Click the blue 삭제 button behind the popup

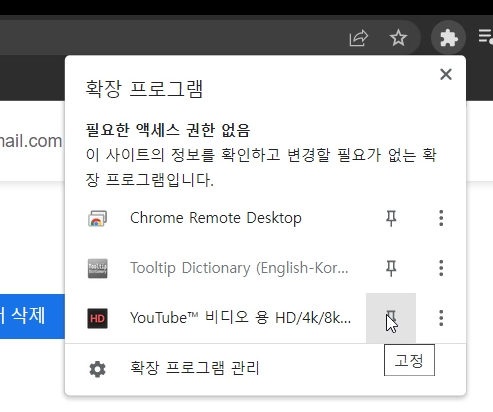click(x=32, y=316)
